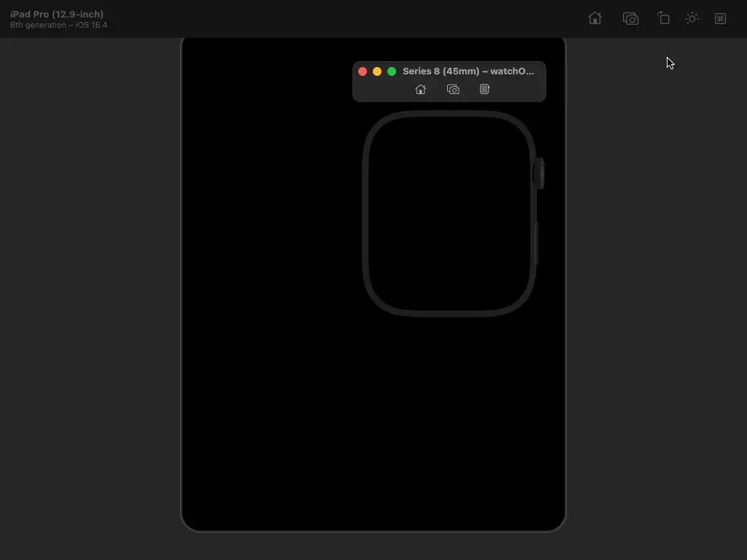This screenshot has height=560, width=747.
Task: Click the Digital Crown on the watch
Action: [539, 174]
